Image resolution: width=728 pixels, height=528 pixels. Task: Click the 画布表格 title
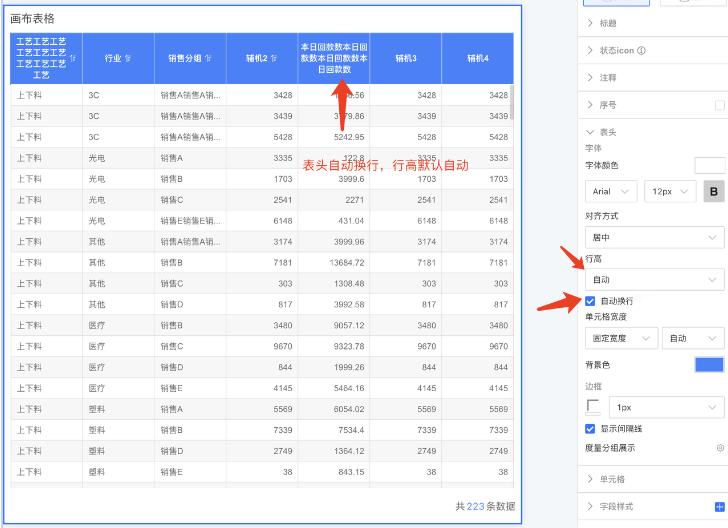(x=32, y=19)
